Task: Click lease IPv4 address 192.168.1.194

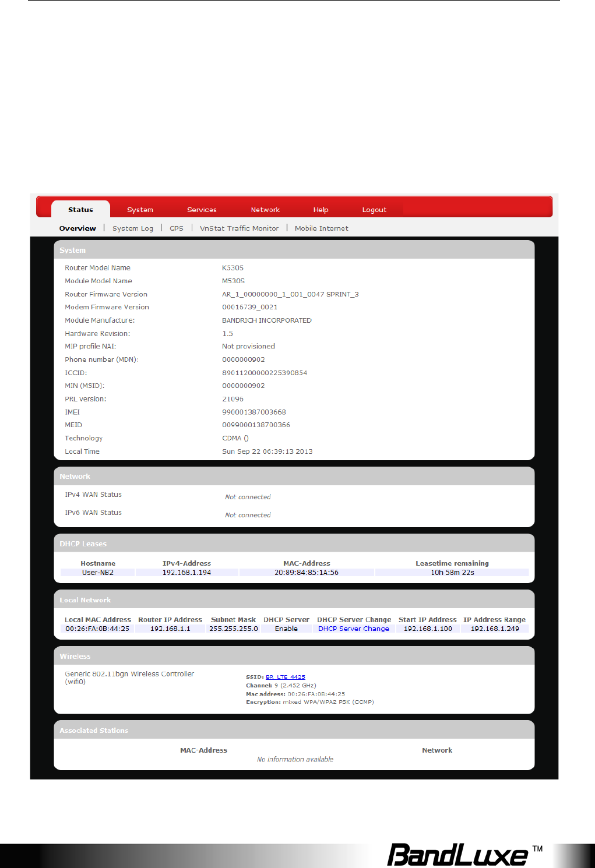Action: (x=186, y=573)
